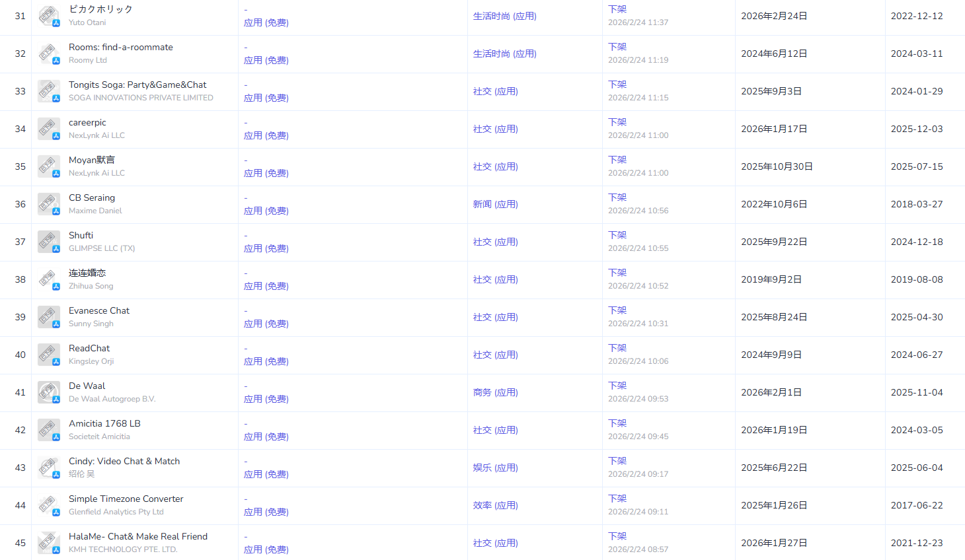This screenshot has height=560, width=965.
Task: Select developer GLIMPSE LLC (TX)
Action: coord(102,248)
